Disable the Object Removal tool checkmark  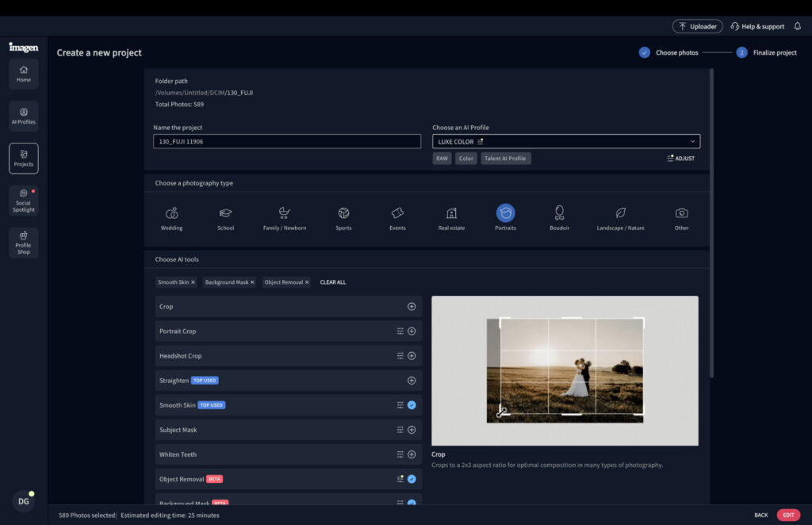coord(413,478)
